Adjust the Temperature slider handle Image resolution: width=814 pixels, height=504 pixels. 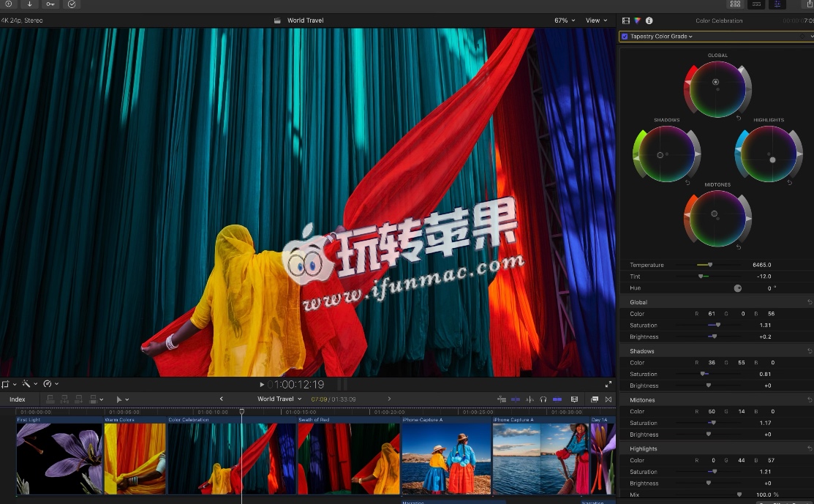click(709, 265)
